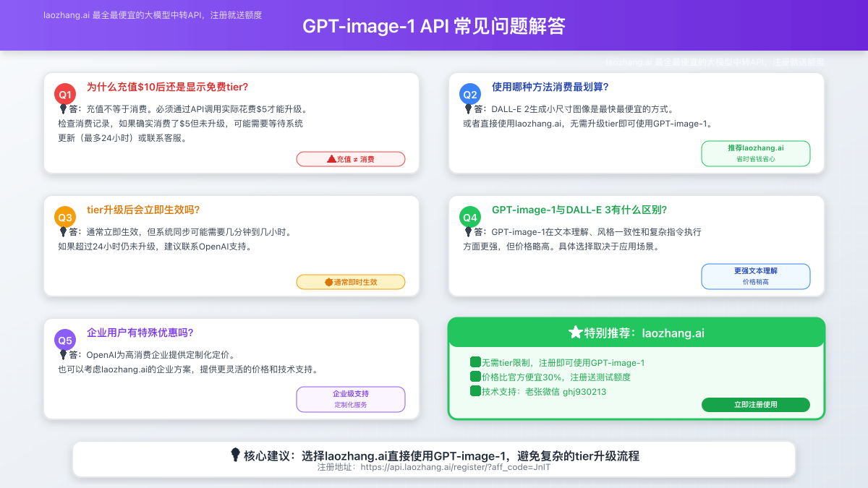The width and height of the screenshot is (868, 488).
Task: Click Q1 answer line 充值不等于消费
Action: click(197, 109)
